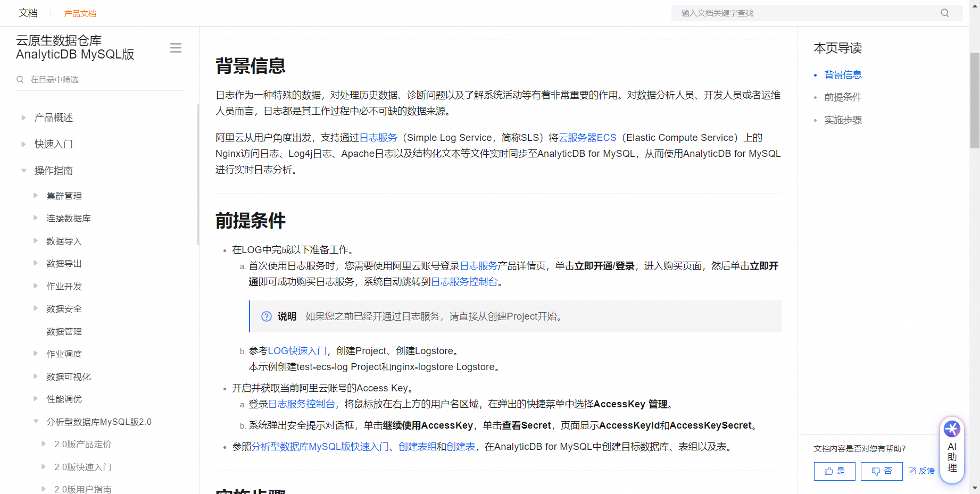Jump to 前提条件 in page navigation
The image size is (980, 494).
pyautogui.click(x=843, y=97)
